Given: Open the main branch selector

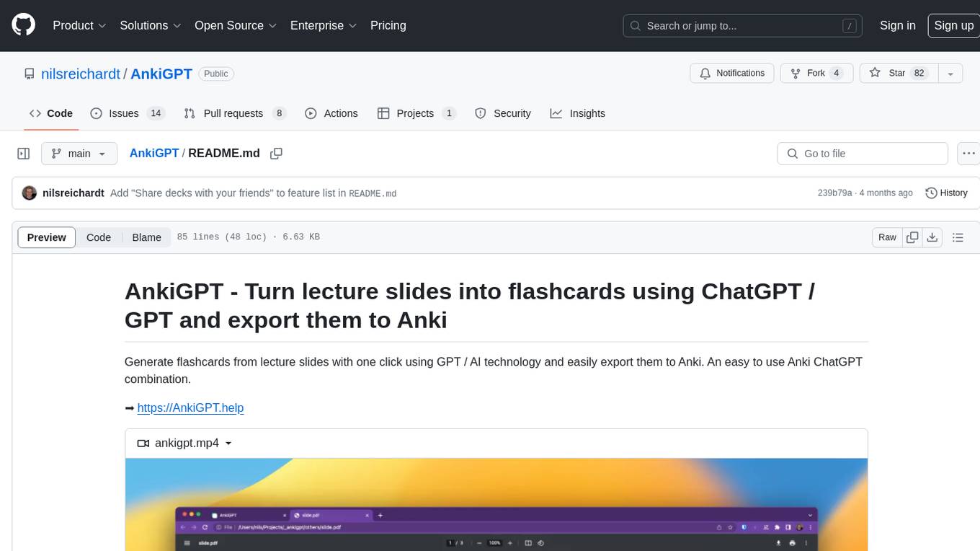Looking at the screenshot, I should point(79,154).
